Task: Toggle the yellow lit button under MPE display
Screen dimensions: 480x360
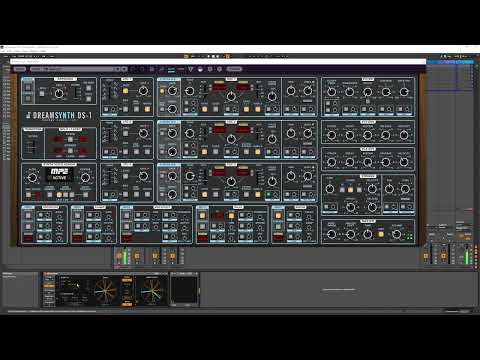Action: tap(59, 195)
